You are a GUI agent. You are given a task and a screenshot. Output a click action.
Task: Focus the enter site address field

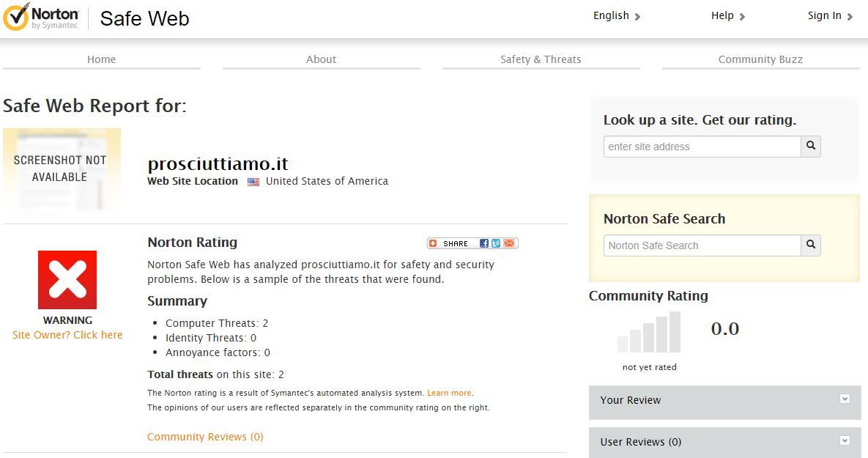coord(702,147)
